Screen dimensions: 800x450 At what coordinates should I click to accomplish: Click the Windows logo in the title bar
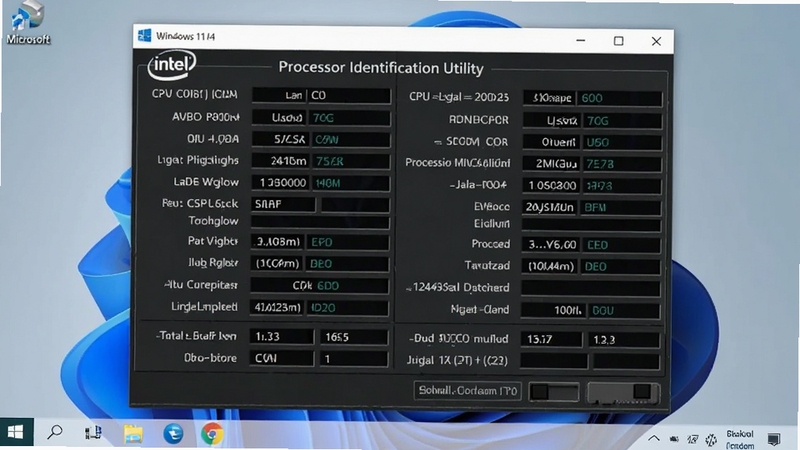144,36
